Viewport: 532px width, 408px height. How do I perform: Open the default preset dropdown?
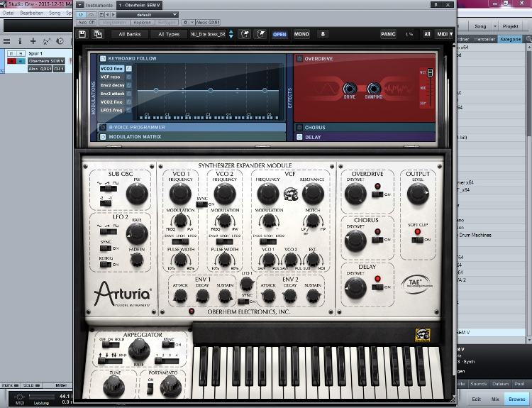coord(148,15)
